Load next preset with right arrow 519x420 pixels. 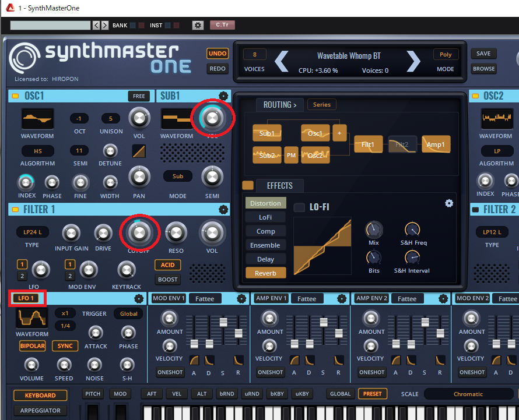[413, 61]
